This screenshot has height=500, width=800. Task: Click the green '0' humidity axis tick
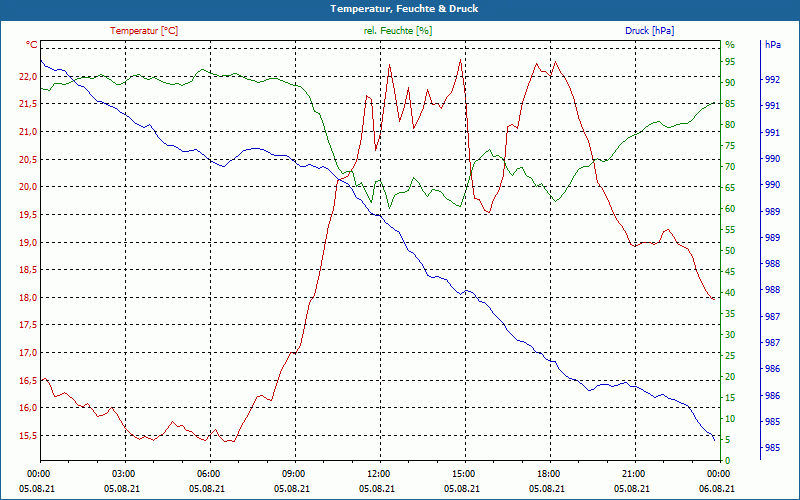(x=728, y=461)
